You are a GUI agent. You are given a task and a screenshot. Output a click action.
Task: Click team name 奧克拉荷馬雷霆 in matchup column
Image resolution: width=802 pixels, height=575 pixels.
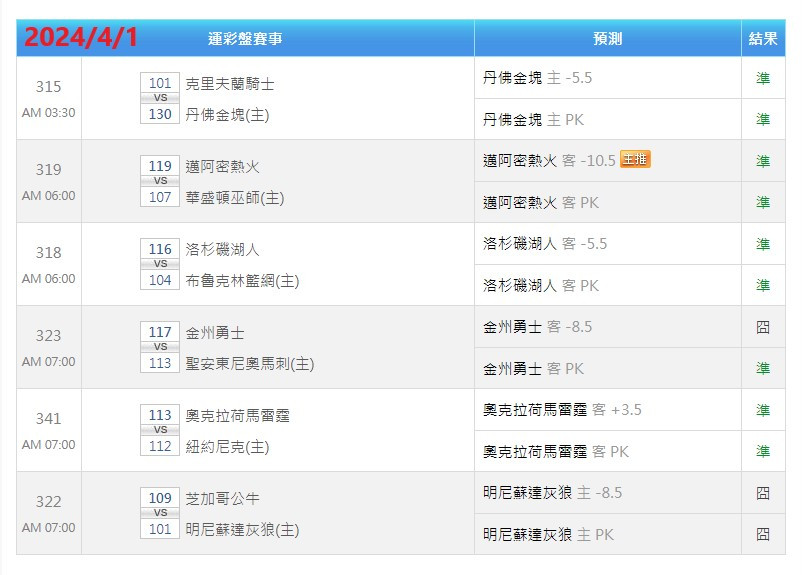pos(237,415)
